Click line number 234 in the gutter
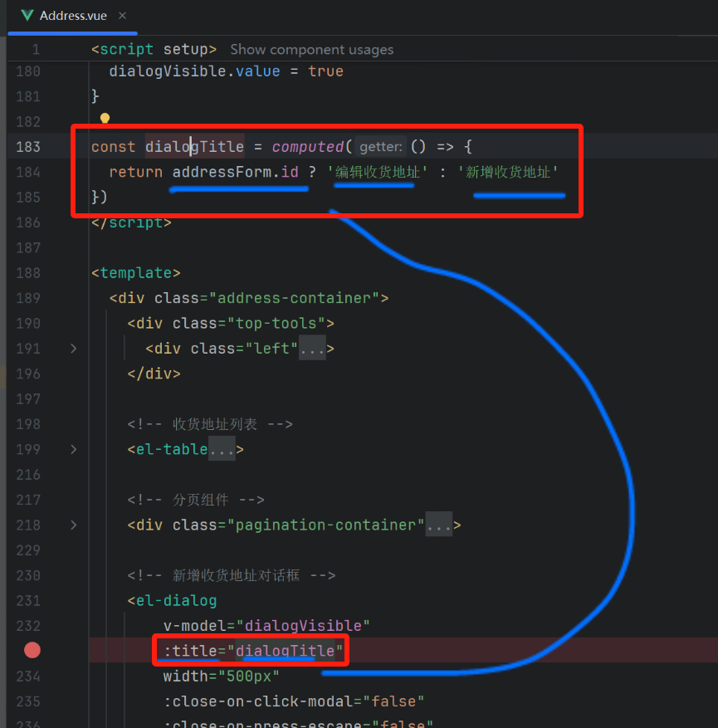 [28, 677]
